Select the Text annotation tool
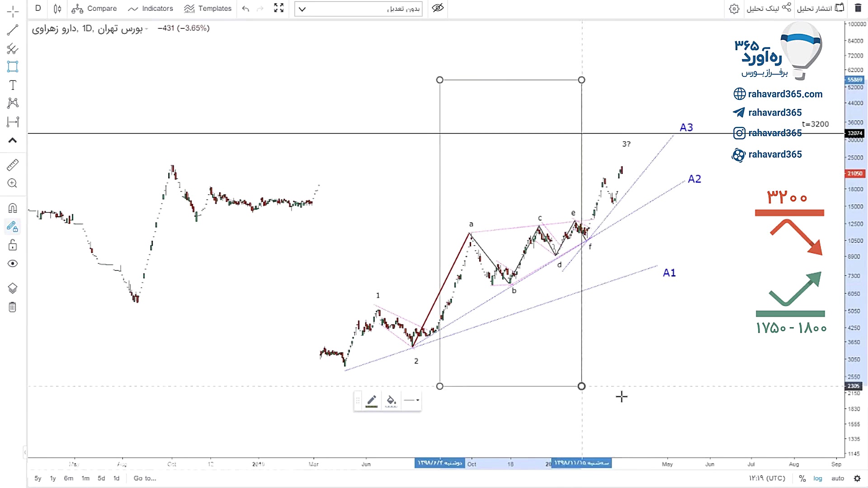The image size is (868, 488). click(13, 85)
